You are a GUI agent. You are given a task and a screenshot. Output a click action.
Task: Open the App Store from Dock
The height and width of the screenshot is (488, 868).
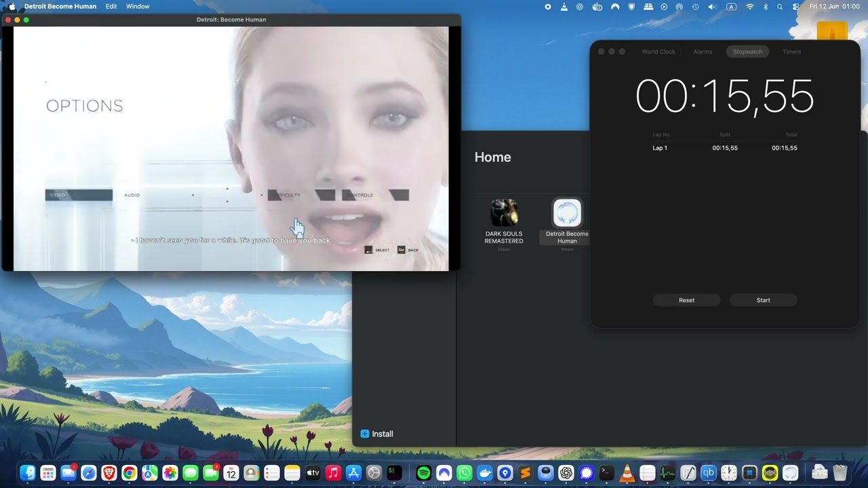pos(353,473)
